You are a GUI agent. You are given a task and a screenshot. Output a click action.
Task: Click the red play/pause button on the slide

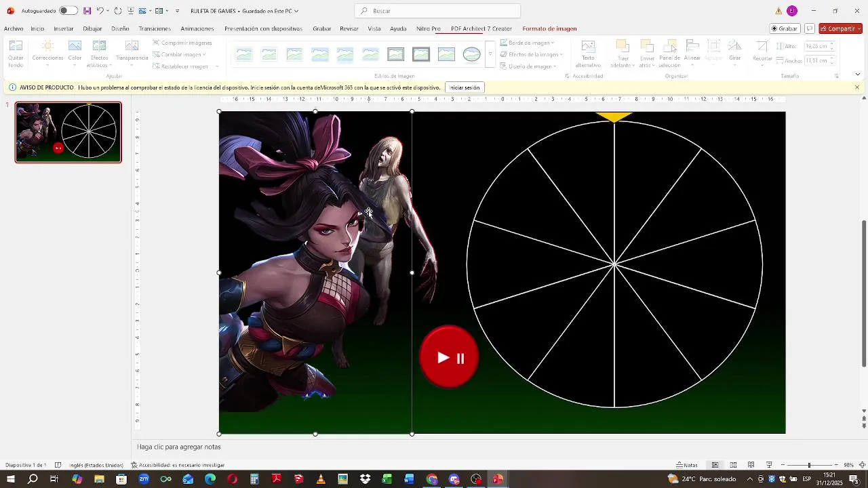click(x=449, y=357)
